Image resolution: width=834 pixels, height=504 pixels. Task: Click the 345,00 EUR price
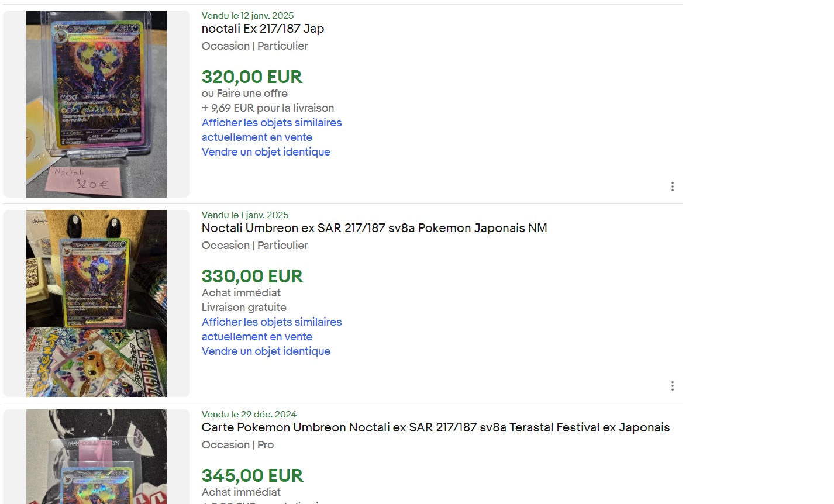point(252,476)
